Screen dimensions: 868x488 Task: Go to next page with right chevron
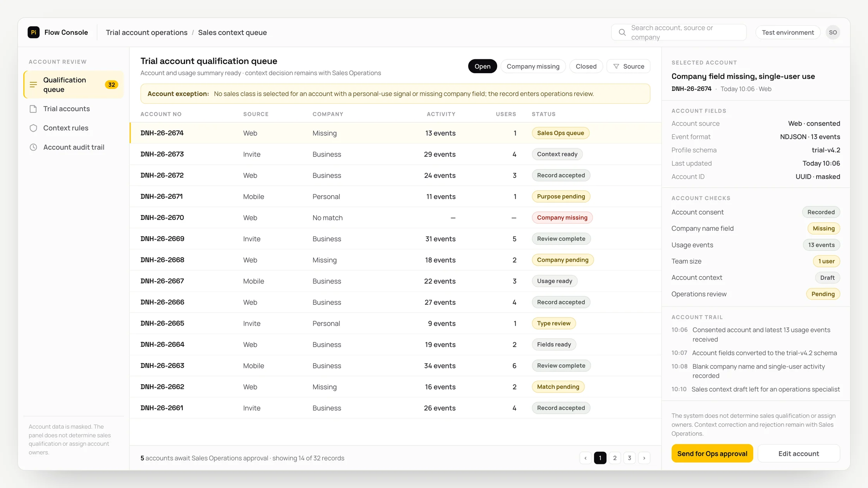[x=644, y=458]
